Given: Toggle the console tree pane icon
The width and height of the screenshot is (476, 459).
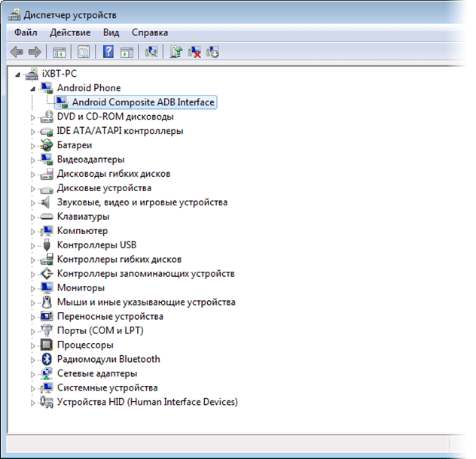Looking at the screenshot, I should [x=59, y=52].
